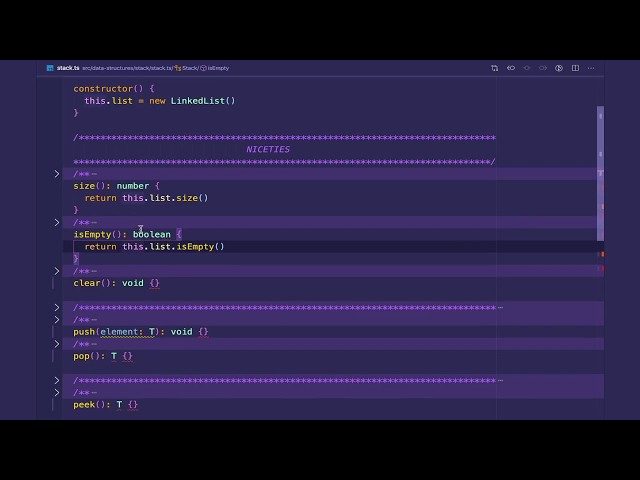
Task: Expand the folded asterisk banner above push
Action: [x=57, y=307]
